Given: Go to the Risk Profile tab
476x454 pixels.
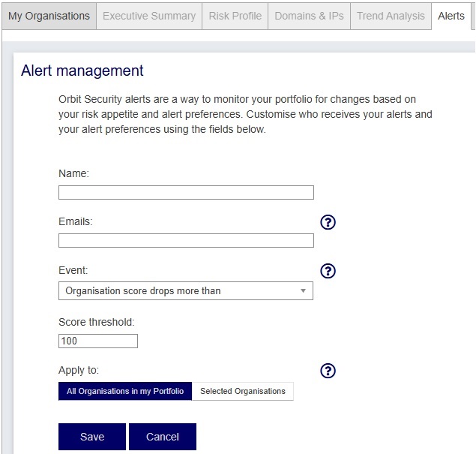Looking at the screenshot, I should pos(235,16).
